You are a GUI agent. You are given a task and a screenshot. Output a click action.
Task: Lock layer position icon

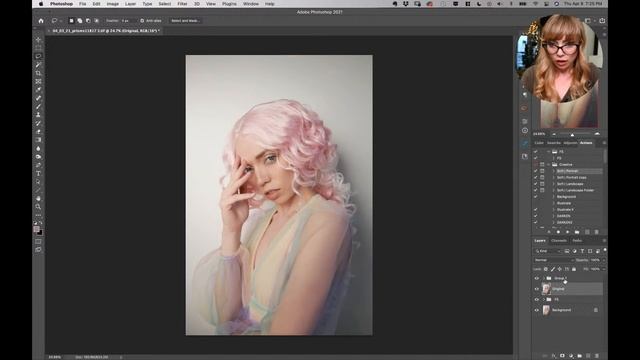click(x=560, y=269)
